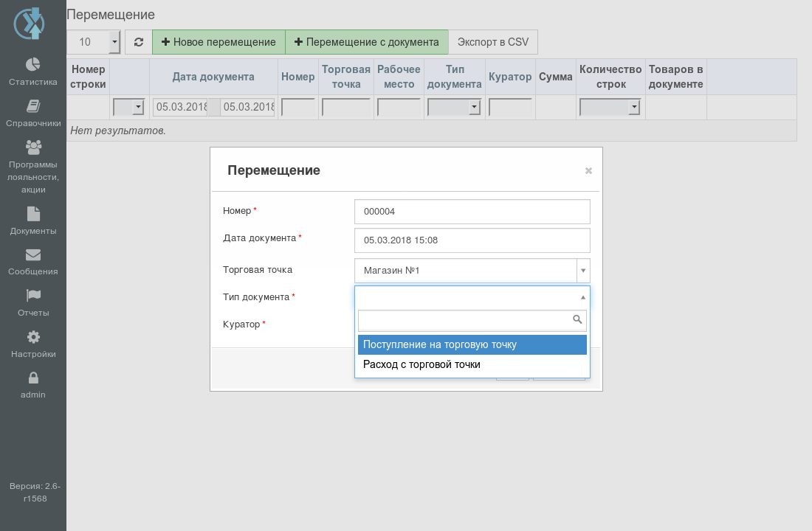The height and width of the screenshot is (531, 812).
Task: Click the Дата документа field in dialog
Action: 472,240
